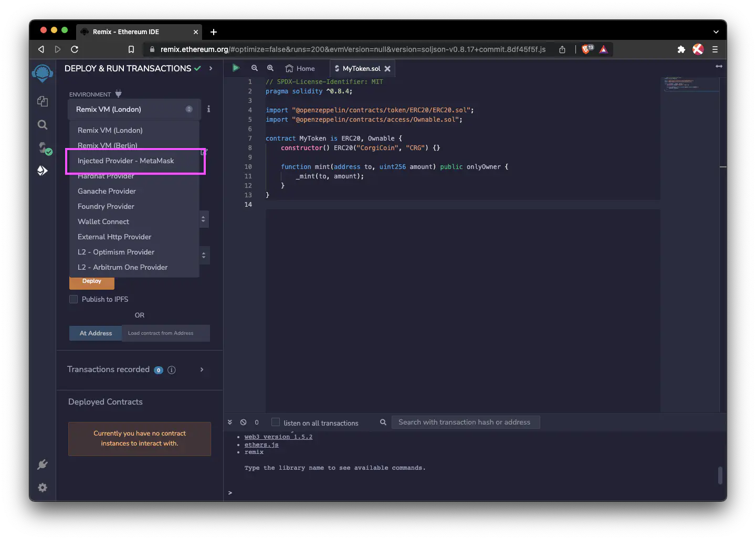Click the browser address bar URL
This screenshot has width=756, height=540.
pyautogui.click(x=353, y=49)
